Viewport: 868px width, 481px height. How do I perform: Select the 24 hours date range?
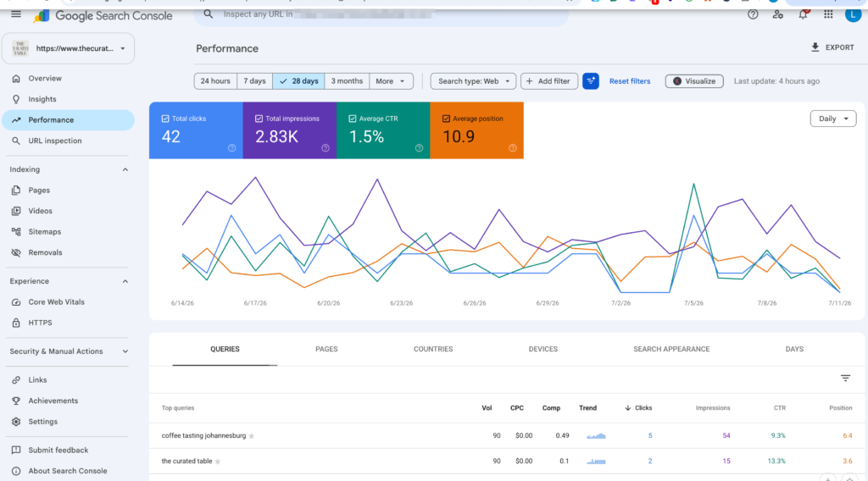215,81
